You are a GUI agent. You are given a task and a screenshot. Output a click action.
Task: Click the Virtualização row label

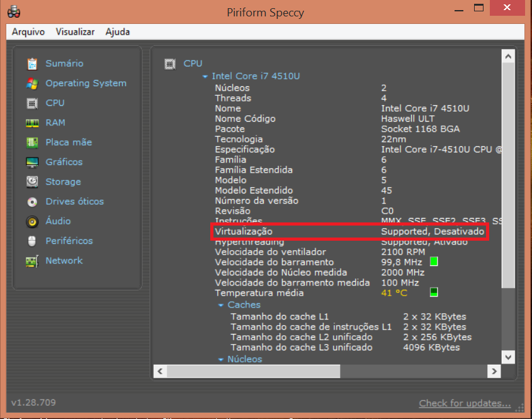tap(244, 232)
